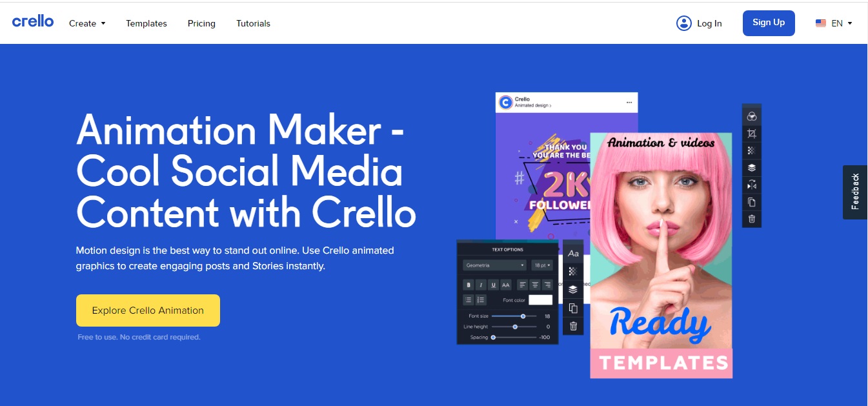Image resolution: width=868 pixels, height=406 pixels.
Task: Click Explore Crello Animation button
Action: (148, 310)
